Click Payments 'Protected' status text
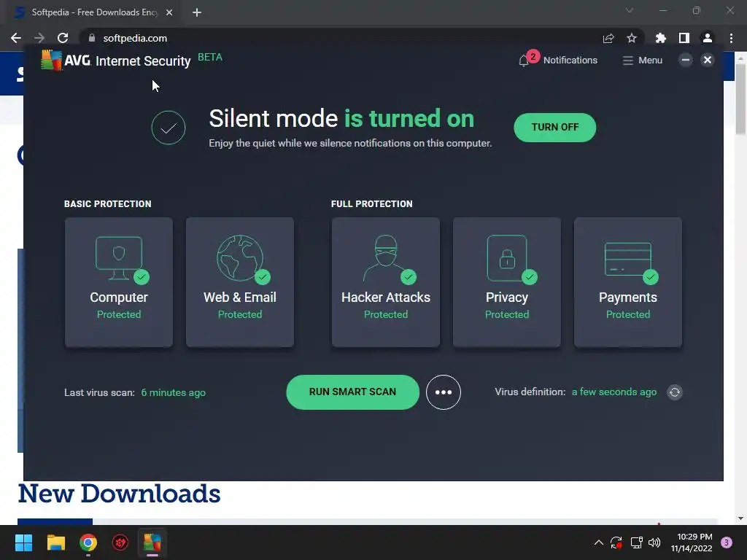Image resolution: width=747 pixels, height=560 pixels. click(628, 315)
